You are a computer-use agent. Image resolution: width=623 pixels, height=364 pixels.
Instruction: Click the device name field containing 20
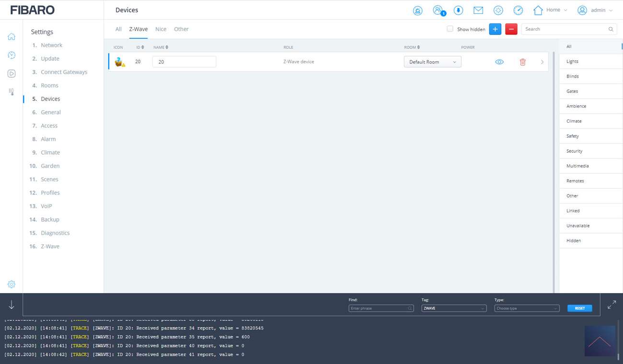coord(184,62)
